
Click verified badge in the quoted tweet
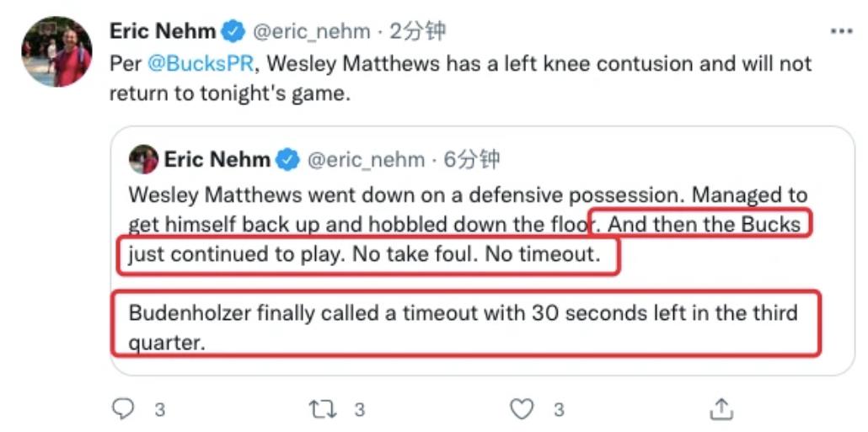tap(287, 159)
